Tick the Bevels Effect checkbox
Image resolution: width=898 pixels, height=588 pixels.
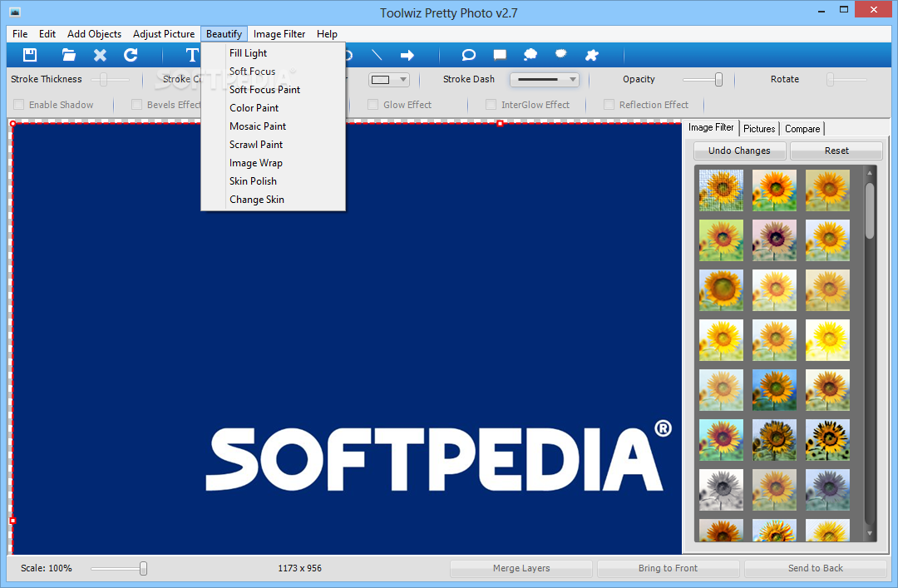(x=136, y=104)
